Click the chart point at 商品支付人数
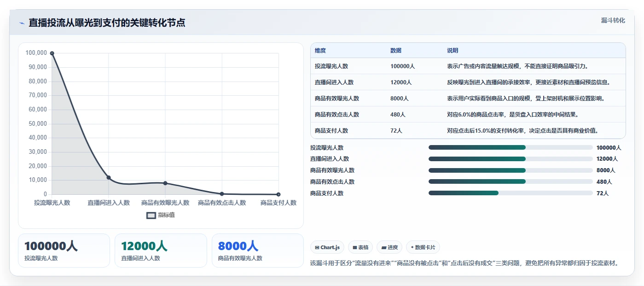 click(278, 194)
